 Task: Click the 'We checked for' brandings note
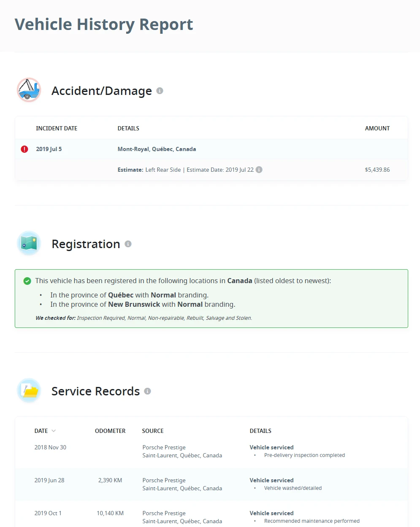144,318
